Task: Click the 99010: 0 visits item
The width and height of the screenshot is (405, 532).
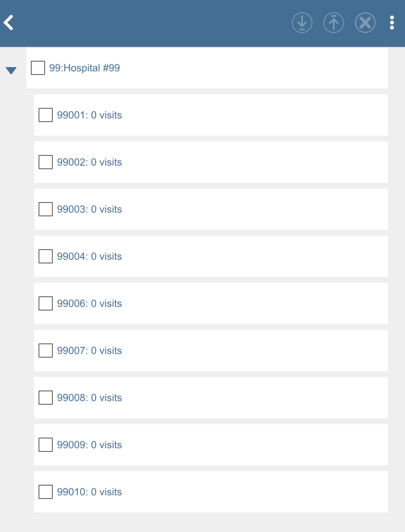Action: click(x=89, y=492)
